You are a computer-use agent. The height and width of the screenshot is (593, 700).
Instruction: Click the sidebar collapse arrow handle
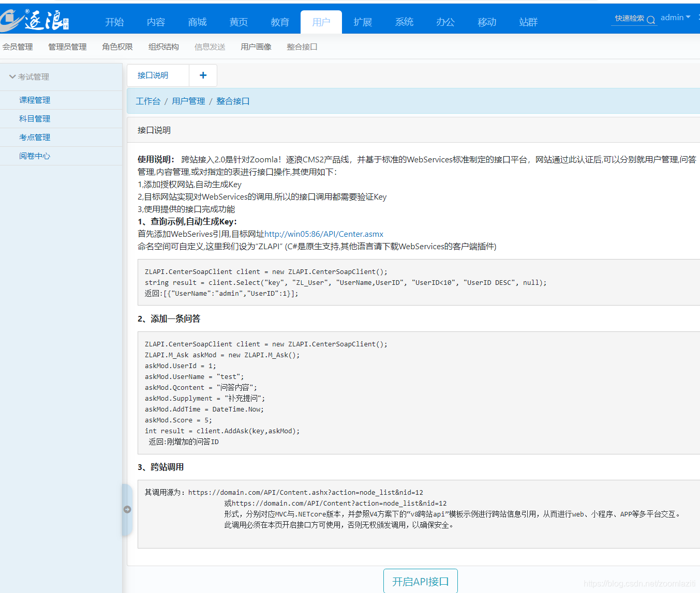click(127, 510)
